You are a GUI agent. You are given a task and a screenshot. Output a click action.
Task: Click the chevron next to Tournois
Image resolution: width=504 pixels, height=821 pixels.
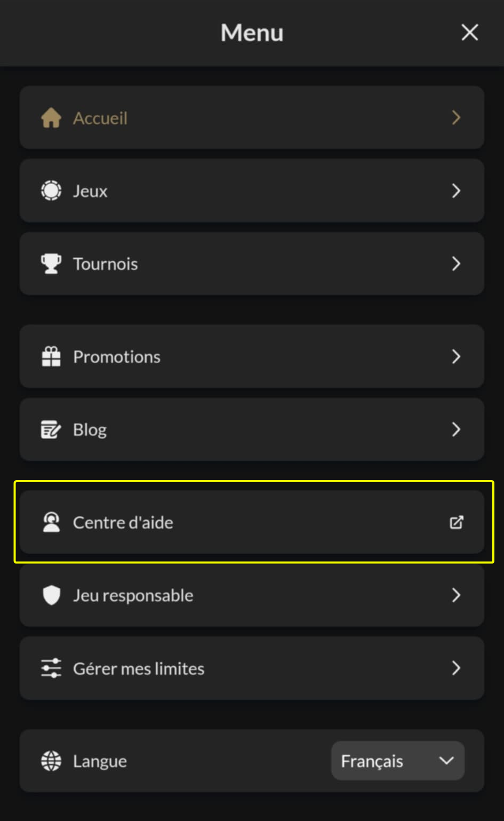pos(456,264)
